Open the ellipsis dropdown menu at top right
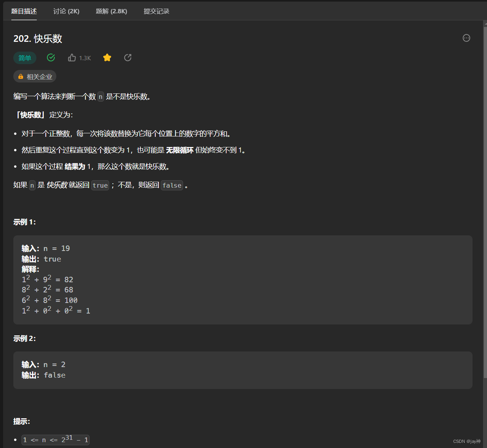Viewport: 487px width, 448px height. (x=466, y=38)
